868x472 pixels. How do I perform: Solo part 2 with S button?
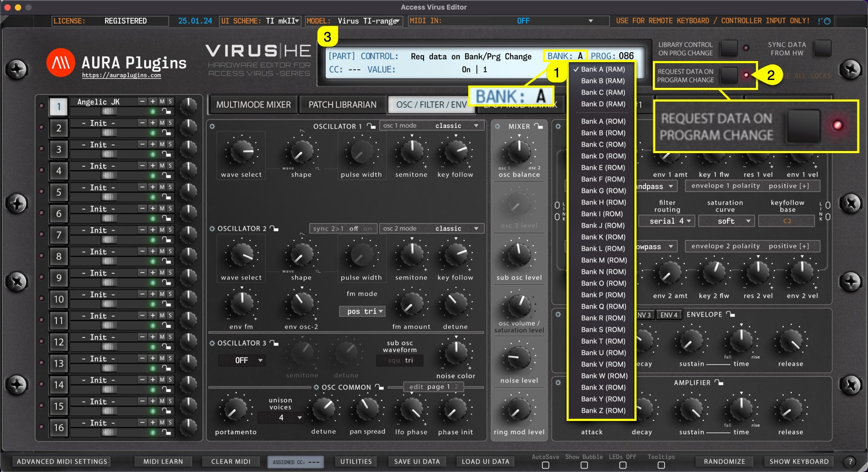(170, 123)
